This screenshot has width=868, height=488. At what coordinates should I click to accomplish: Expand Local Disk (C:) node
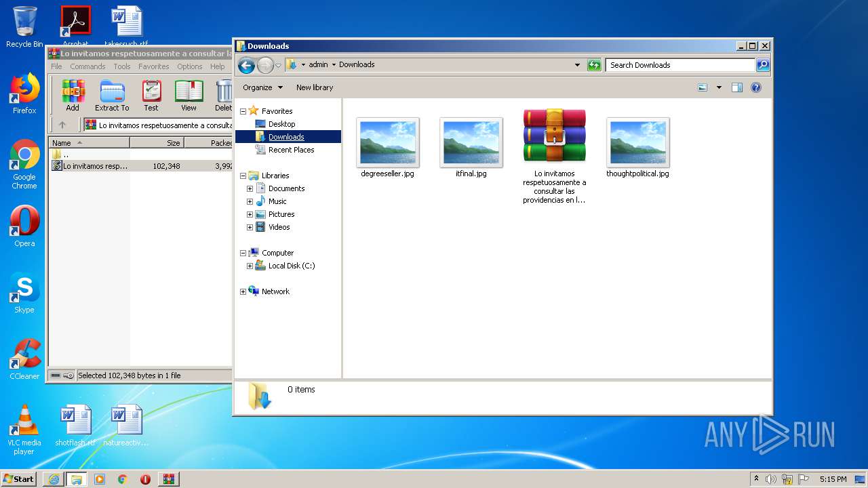[x=250, y=266]
